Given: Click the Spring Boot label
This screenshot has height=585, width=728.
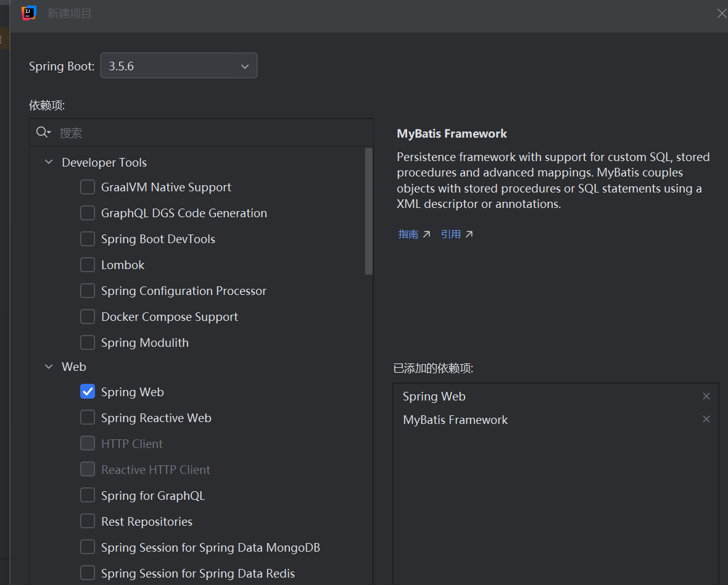Looking at the screenshot, I should pyautogui.click(x=61, y=66).
